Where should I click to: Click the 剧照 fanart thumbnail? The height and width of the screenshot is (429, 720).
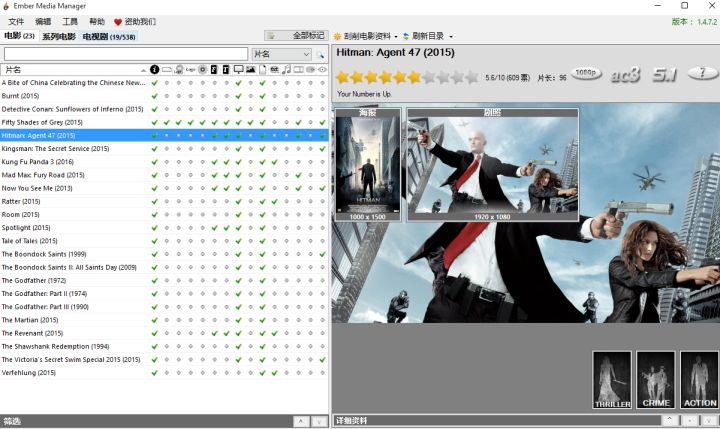[492, 165]
